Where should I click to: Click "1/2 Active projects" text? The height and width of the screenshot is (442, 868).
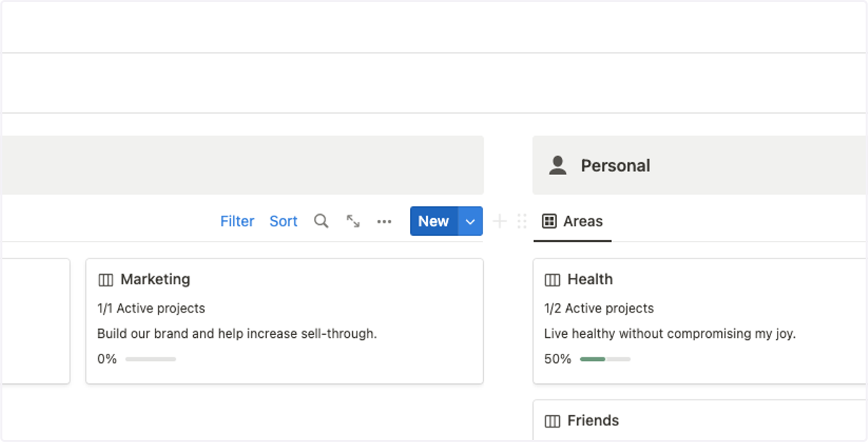[x=599, y=308]
